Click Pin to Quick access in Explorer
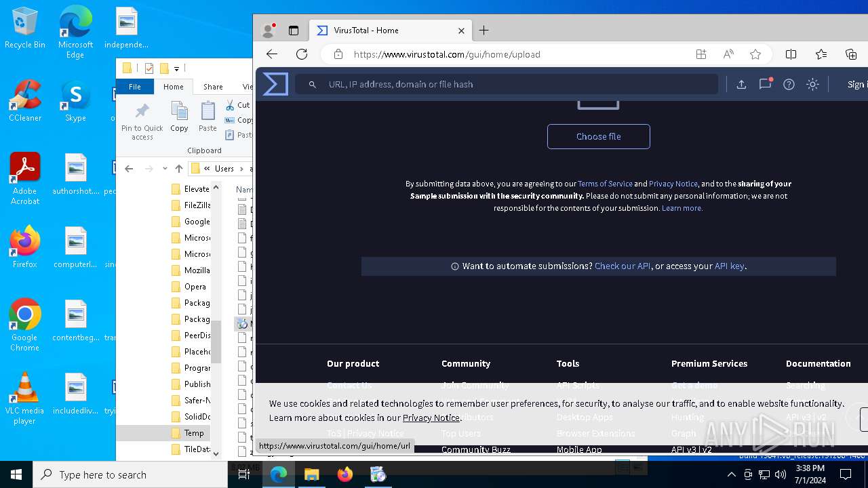The width and height of the screenshot is (868, 488). [142, 122]
